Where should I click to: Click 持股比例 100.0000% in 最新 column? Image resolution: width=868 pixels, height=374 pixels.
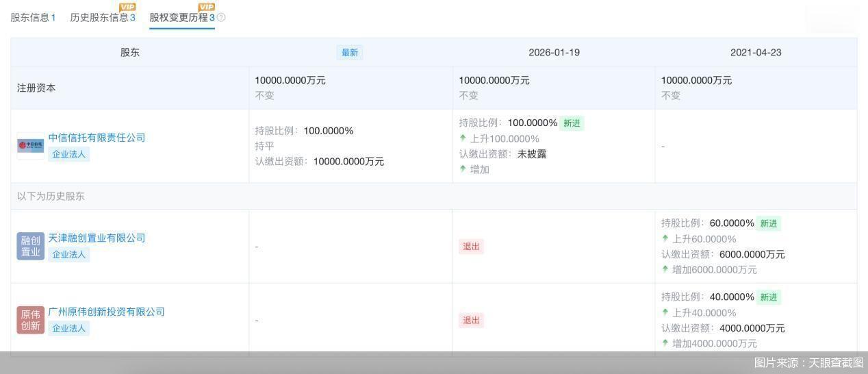click(x=305, y=131)
